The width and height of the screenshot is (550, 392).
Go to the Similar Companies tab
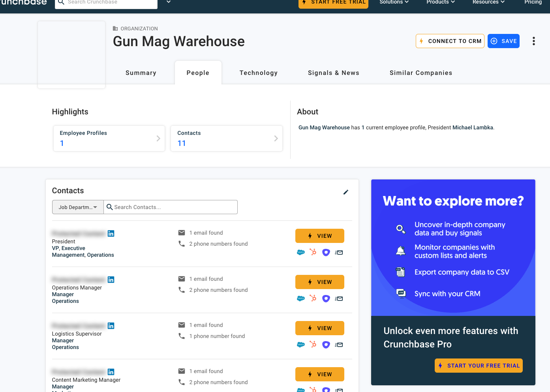pos(421,73)
